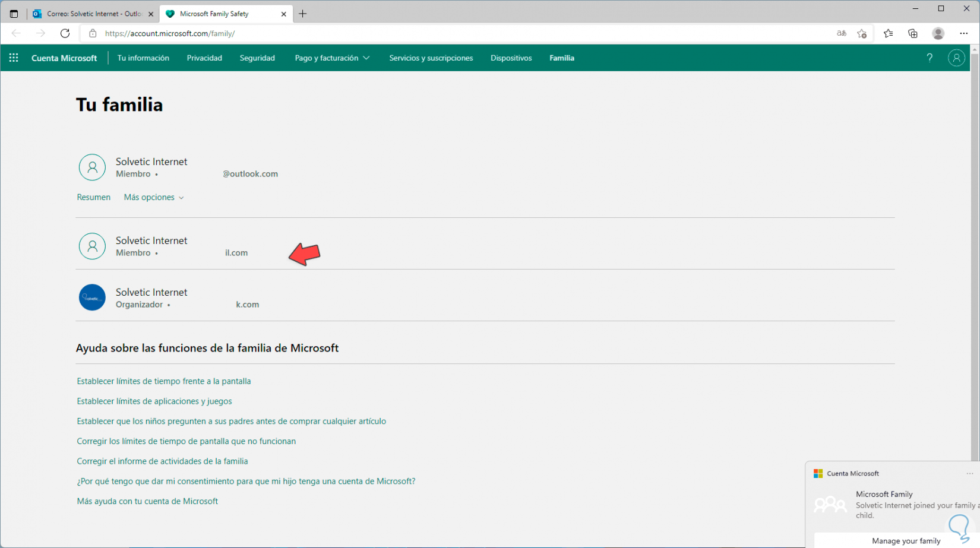
Task: Open the Familia section
Action: tap(562, 58)
